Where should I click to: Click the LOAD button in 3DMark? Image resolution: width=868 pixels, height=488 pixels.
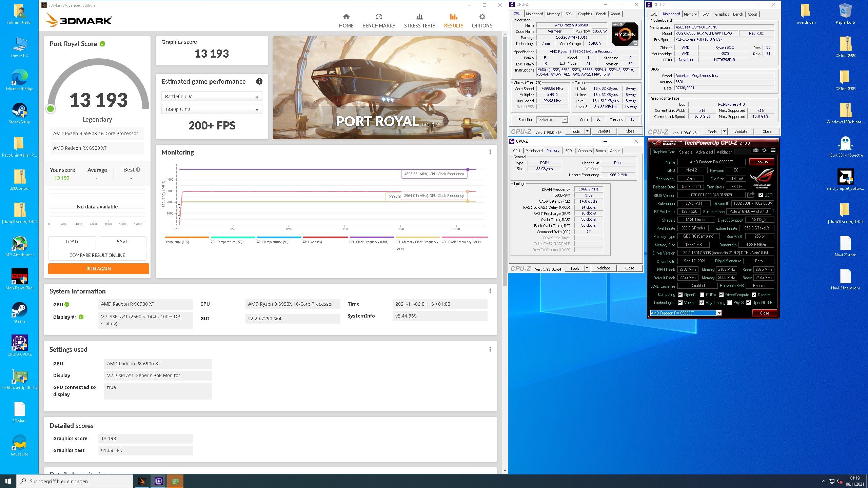click(x=72, y=242)
